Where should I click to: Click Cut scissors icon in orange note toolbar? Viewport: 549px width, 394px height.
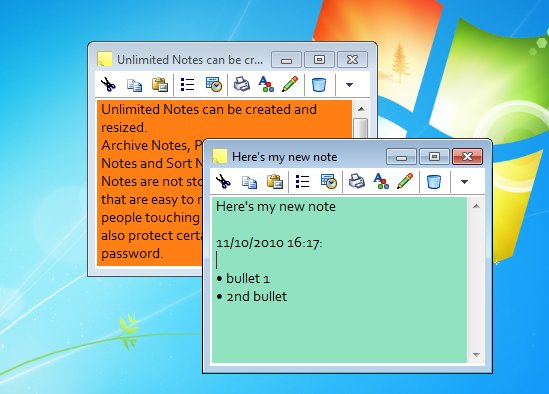click(108, 84)
